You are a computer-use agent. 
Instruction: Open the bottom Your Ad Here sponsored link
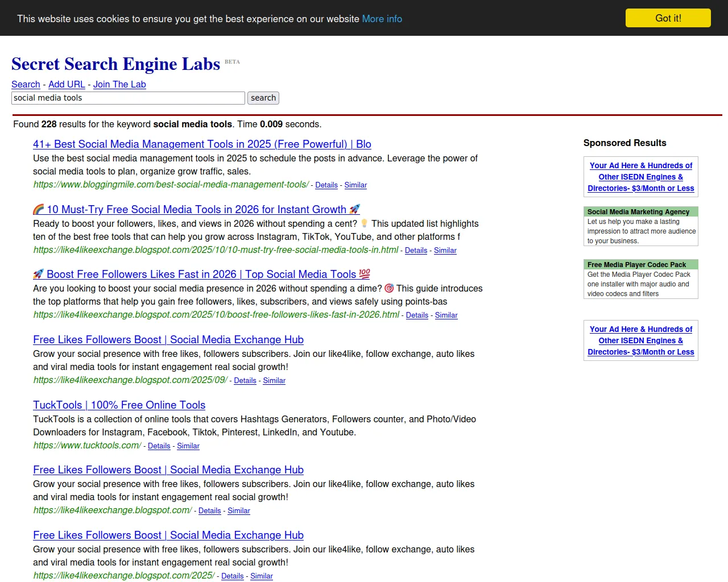pyautogui.click(x=640, y=340)
